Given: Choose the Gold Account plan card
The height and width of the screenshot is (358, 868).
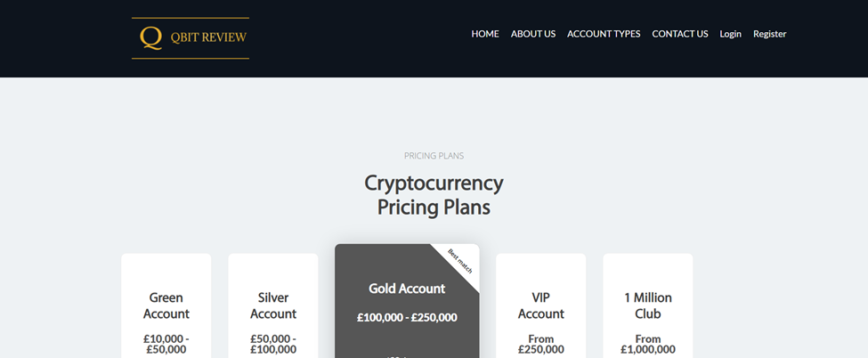Looking at the screenshot, I should (407, 301).
